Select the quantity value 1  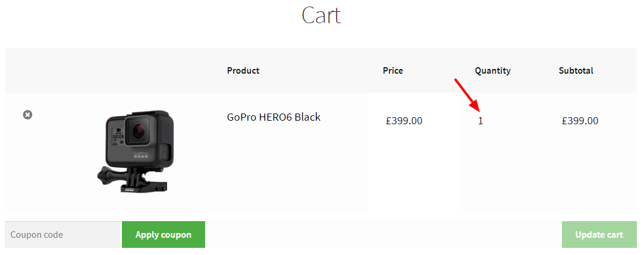click(x=480, y=121)
